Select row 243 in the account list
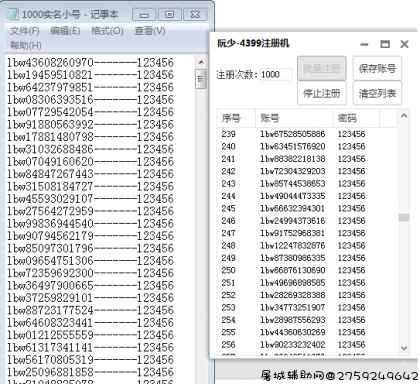Image resolution: width=420 pixels, height=384 pixels. 307,184
